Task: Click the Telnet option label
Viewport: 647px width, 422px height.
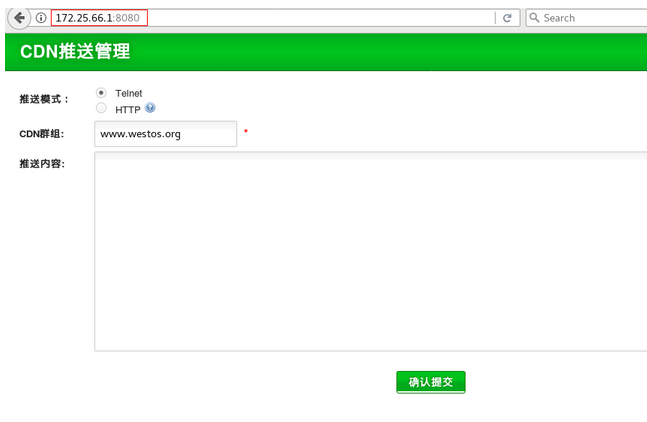Action: (129, 94)
